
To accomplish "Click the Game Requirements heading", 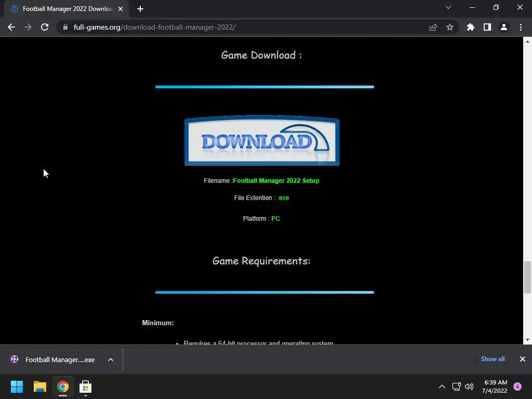I will click(x=261, y=261).
